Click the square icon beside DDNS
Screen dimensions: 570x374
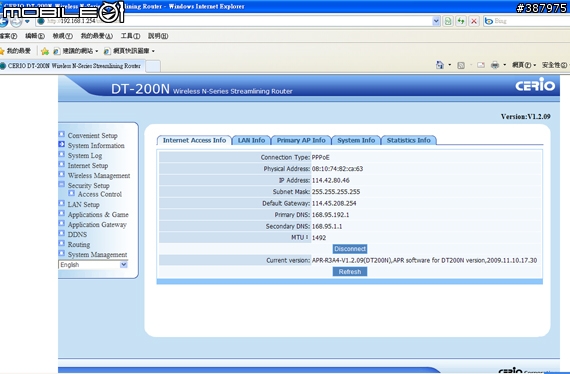[x=61, y=233]
